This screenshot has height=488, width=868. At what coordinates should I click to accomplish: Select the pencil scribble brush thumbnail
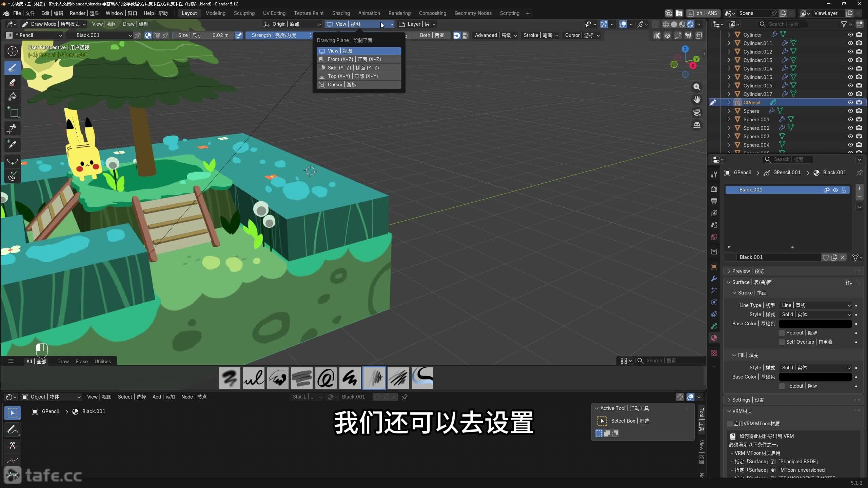tap(374, 378)
